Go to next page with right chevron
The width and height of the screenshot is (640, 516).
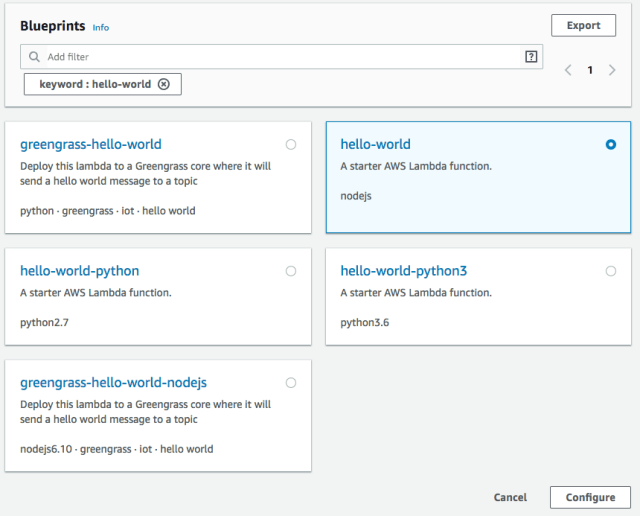[x=612, y=70]
